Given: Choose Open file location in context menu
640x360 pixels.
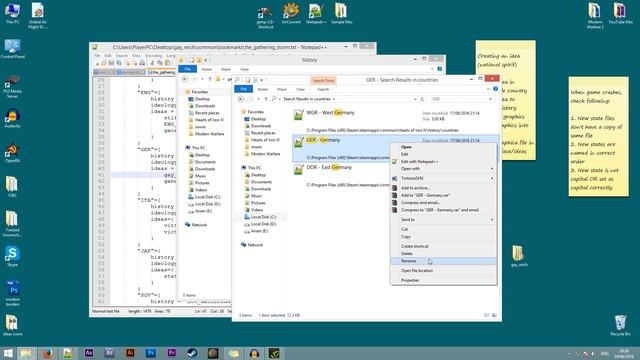Looking at the screenshot, I should [443, 271].
